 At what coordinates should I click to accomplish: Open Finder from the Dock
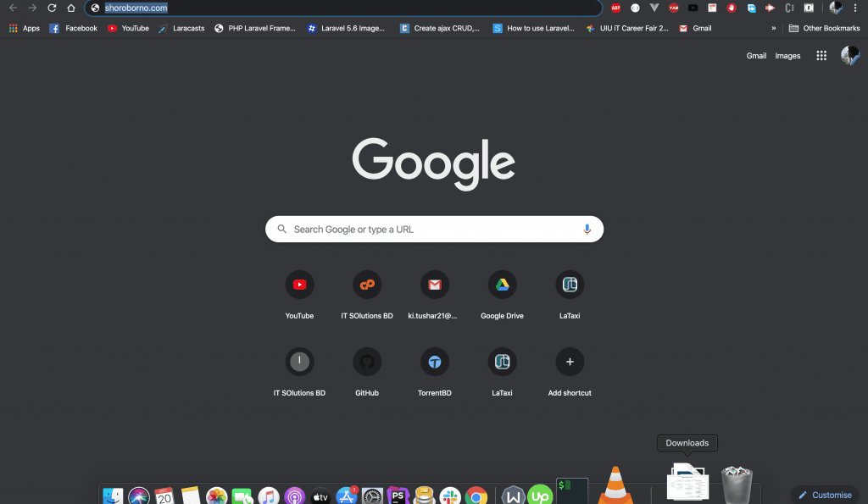tap(113, 496)
